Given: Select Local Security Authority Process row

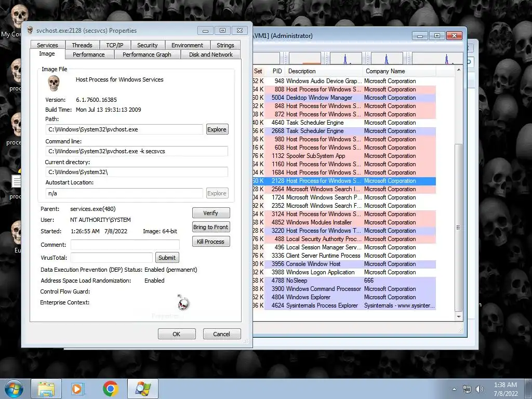Looking at the screenshot, I should tap(344, 239).
